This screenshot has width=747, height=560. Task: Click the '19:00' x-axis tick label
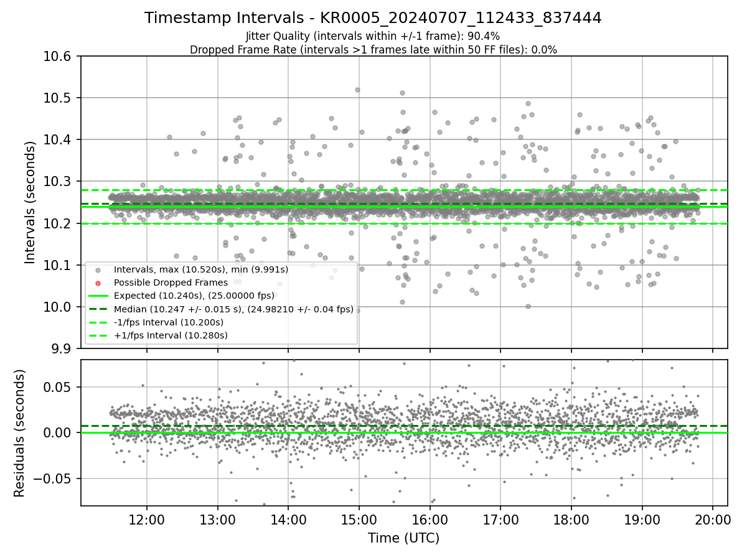pos(642,520)
